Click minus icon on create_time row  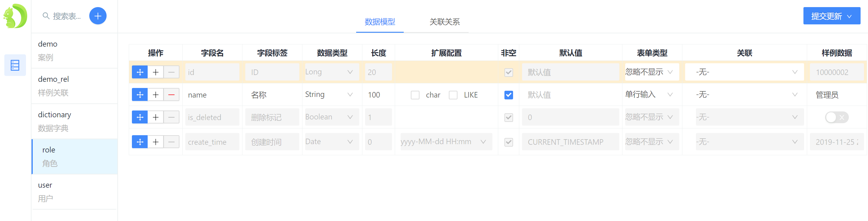click(171, 142)
